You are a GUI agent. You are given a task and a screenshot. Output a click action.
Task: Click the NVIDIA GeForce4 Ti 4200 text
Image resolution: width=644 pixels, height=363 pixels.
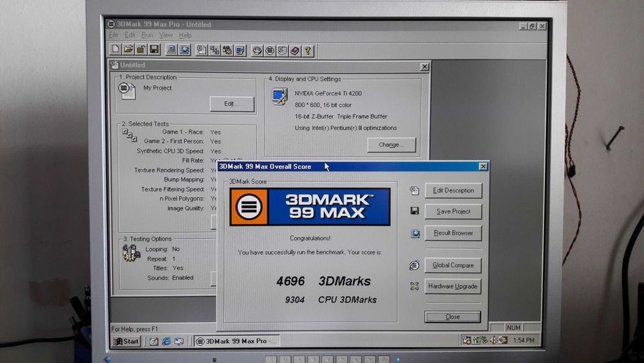328,93
